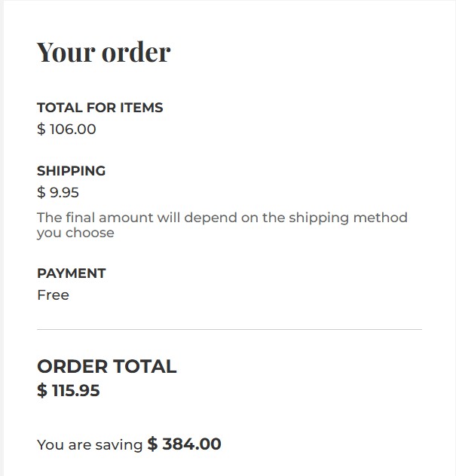This screenshot has width=456, height=476.
Task: Click the 115.95 order total amount
Action: [x=75, y=390]
